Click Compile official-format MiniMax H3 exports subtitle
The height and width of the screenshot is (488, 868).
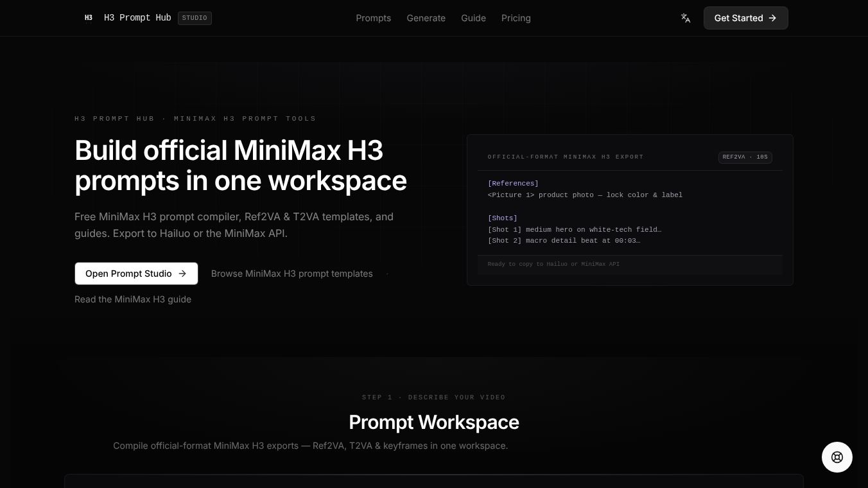point(311,446)
